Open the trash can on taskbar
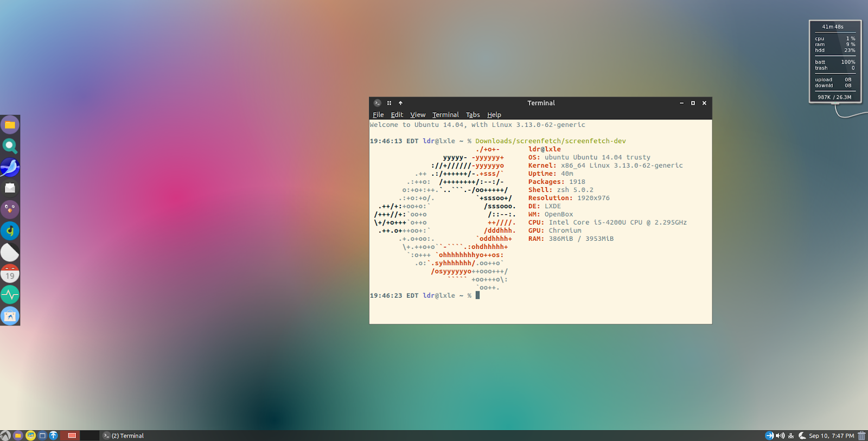 (861, 436)
